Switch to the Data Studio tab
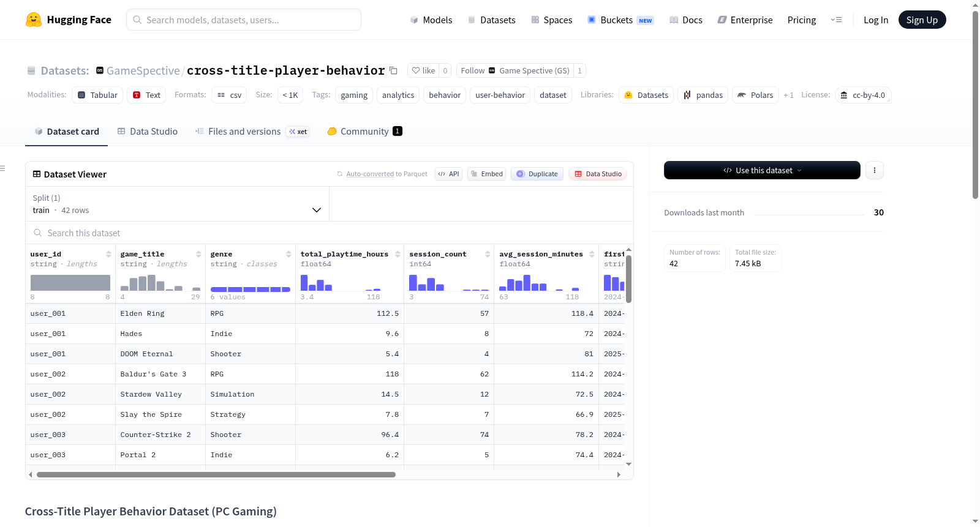This screenshot has width=980, height=527. tap(148, 132)
